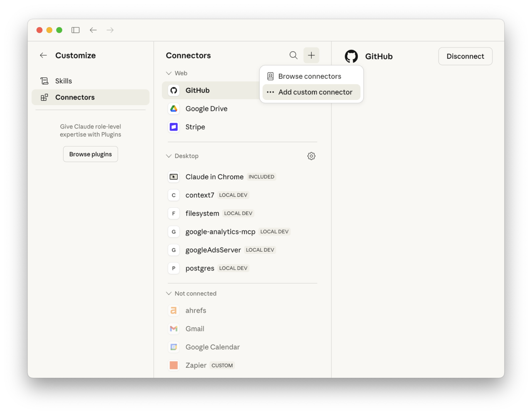The width and height of the screenshot is (532, 414).
Task: Select the Gmail connector
Action: coord(195,329)
